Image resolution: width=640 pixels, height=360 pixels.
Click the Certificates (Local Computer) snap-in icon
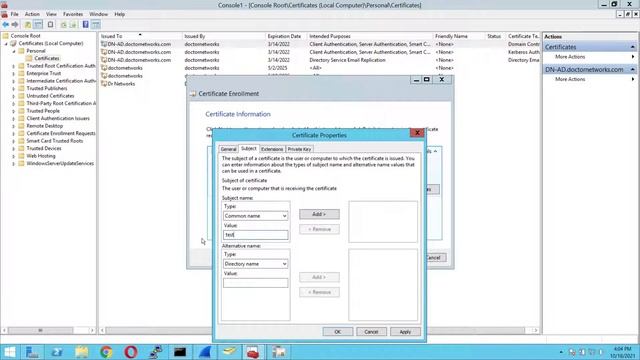click(13, 43)
